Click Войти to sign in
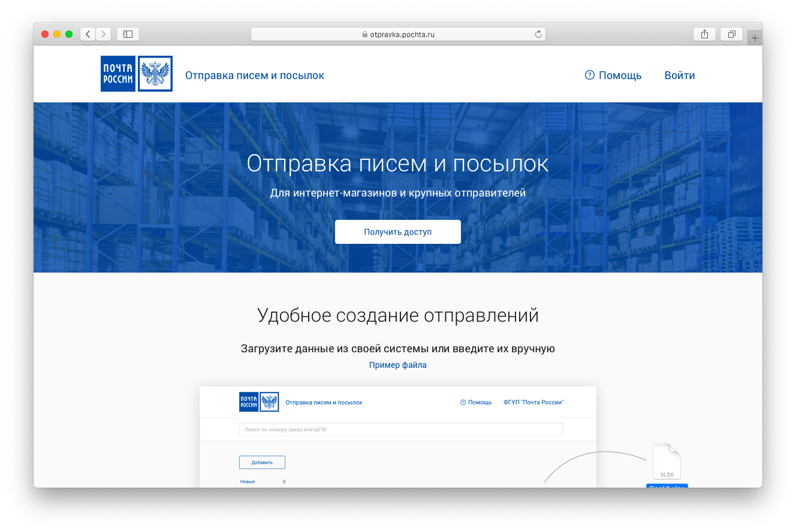 [x=680, y=75]
